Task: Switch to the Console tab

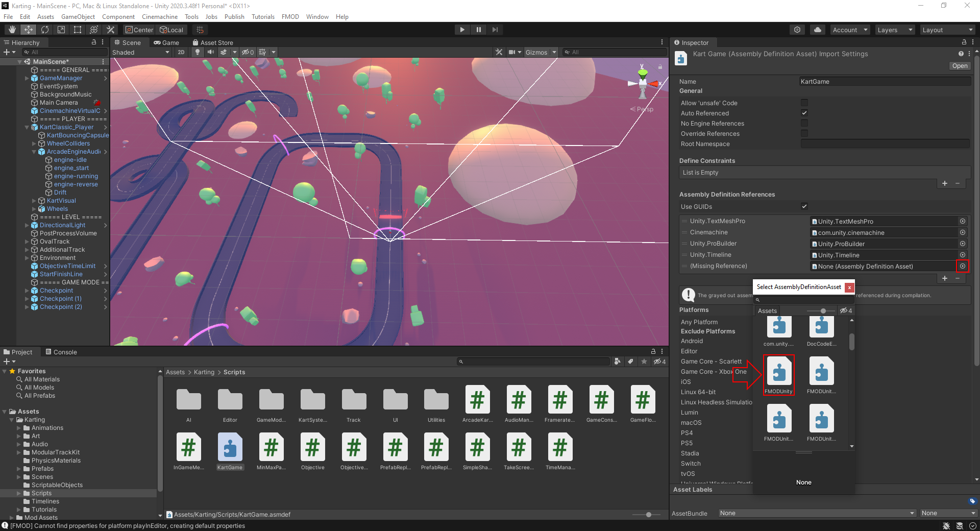Action: point(61,352)
